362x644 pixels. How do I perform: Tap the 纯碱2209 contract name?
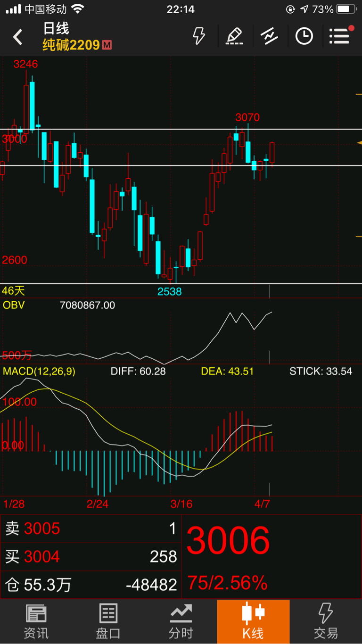pos(71,45)
